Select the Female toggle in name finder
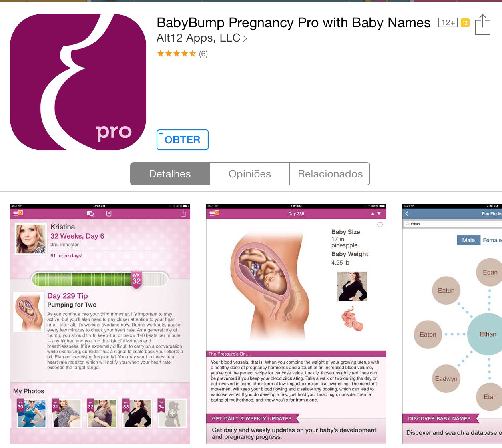 click(491, 240)
